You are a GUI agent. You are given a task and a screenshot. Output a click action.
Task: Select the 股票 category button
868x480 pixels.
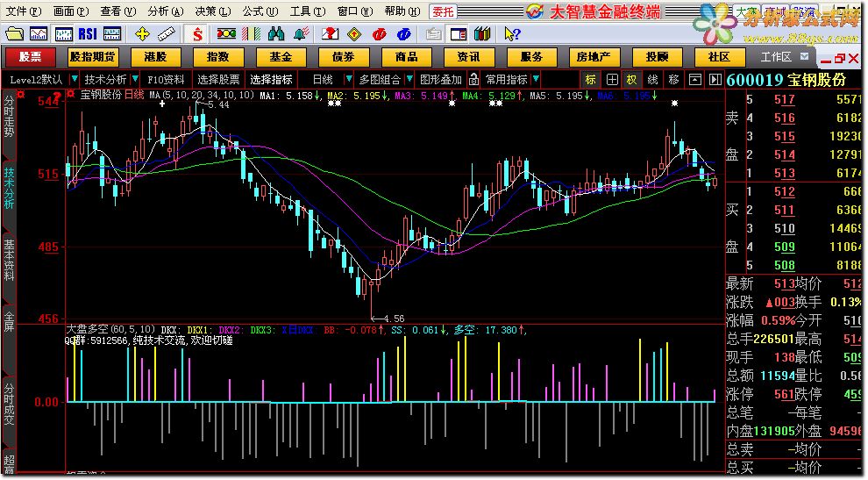31,56
